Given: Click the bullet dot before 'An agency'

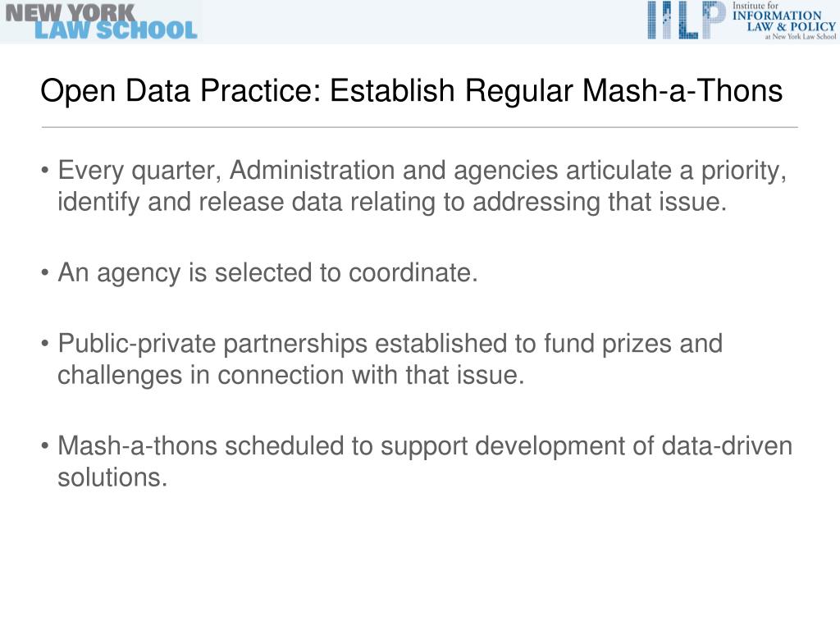Looking at the screenshot, I should click(x=45, y=273).
